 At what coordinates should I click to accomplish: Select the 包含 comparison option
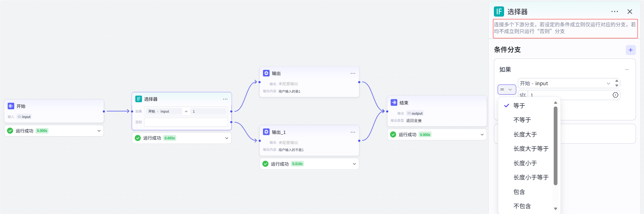click(x=520, y=192)
